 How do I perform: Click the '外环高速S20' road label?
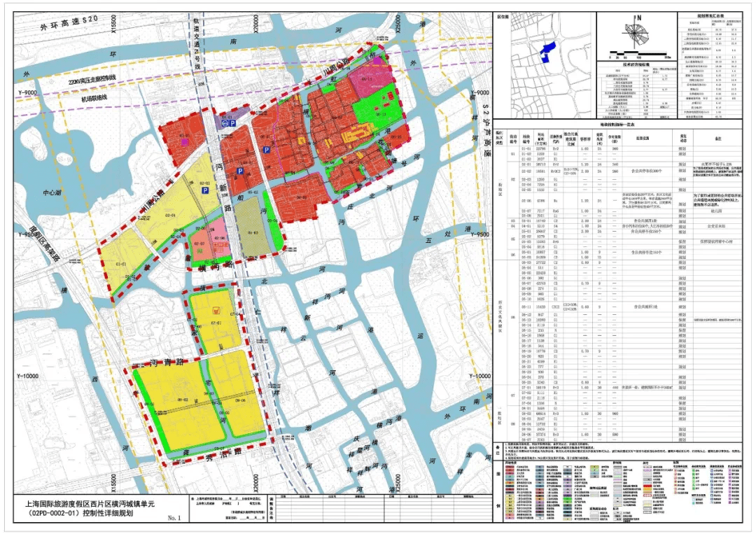pos(70,24)
